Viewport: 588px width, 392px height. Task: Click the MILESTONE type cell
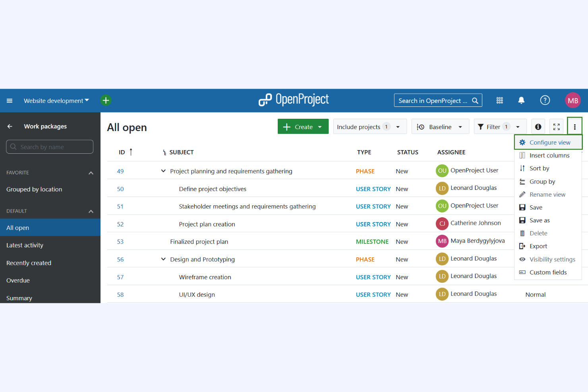tap(372, 241)
